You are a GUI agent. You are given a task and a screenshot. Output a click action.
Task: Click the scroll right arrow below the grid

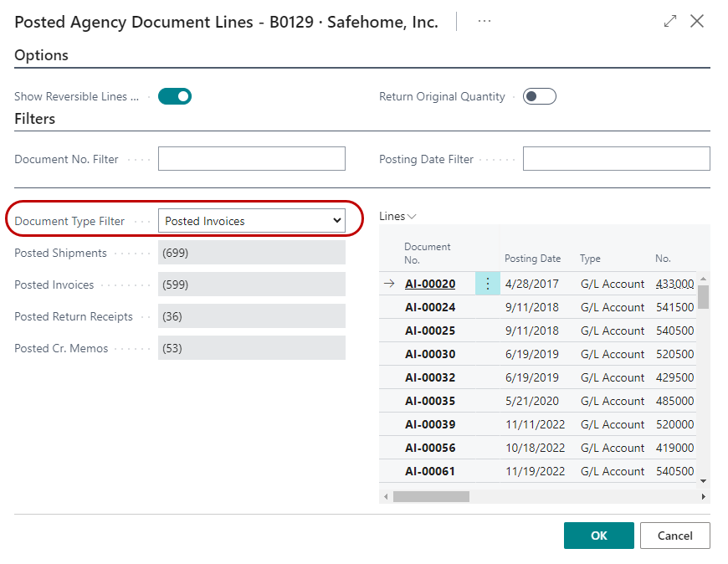(703, 496)
